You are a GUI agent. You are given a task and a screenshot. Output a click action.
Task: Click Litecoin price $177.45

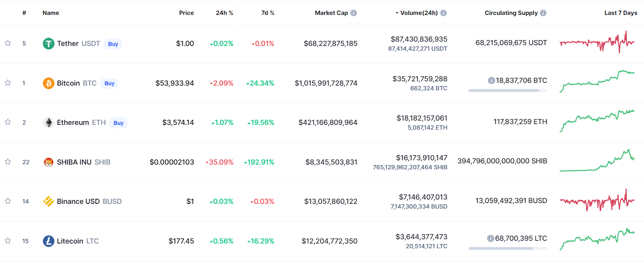point(181,241)
